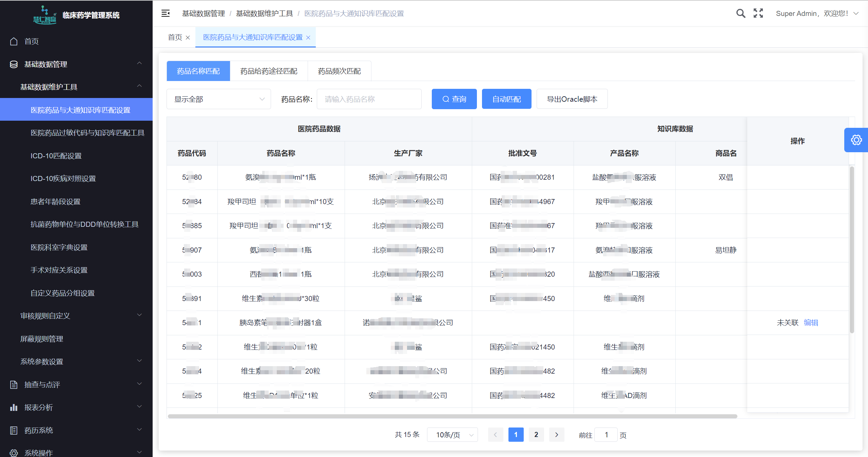868x457 pixels.
Task: Switch to the 药品频次匹配 tab
Action: point(340,71)
